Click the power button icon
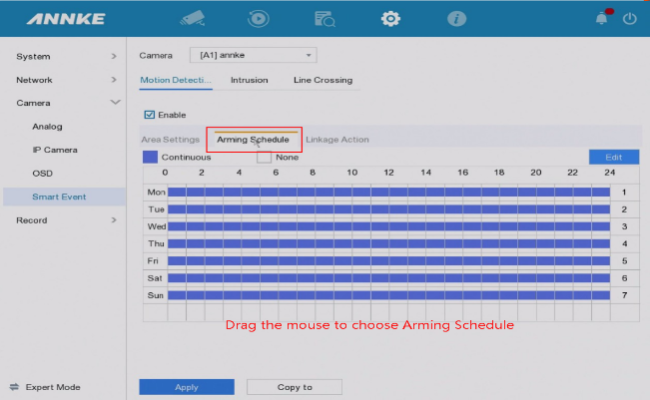This screenshot has width=650, height=400. click(x=629, y=18)
